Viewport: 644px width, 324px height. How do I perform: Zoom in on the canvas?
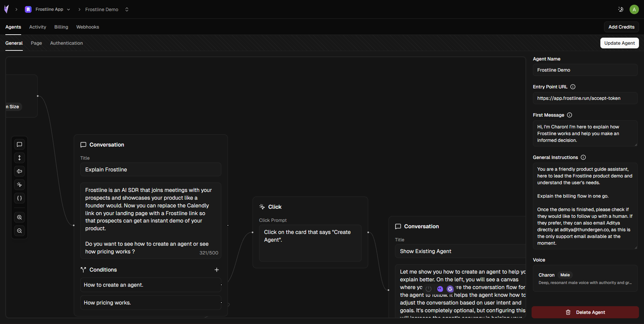(x=19, y=217)
